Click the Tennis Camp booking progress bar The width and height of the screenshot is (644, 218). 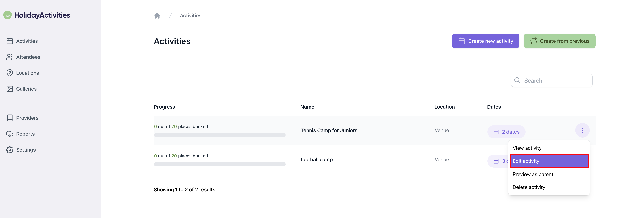click(219, 135)
